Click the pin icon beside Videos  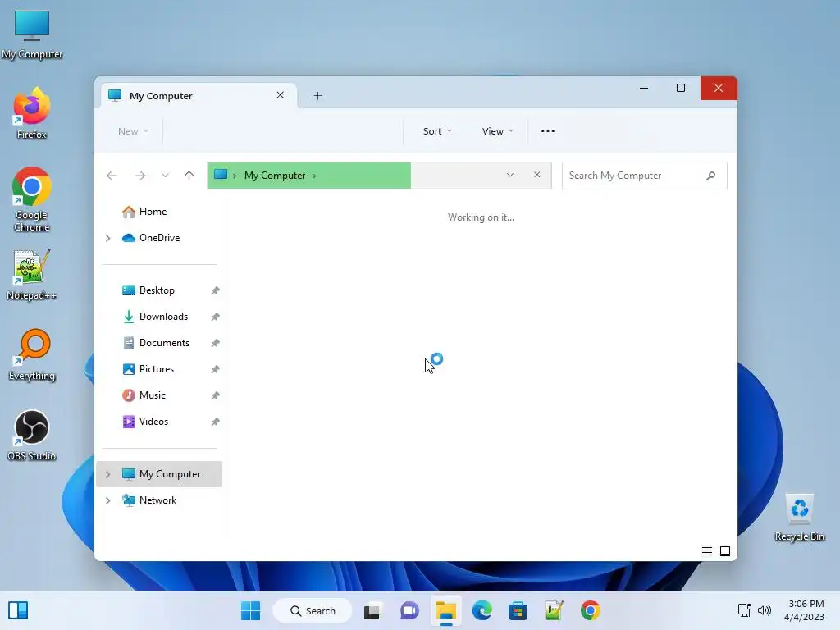point(215,422)
